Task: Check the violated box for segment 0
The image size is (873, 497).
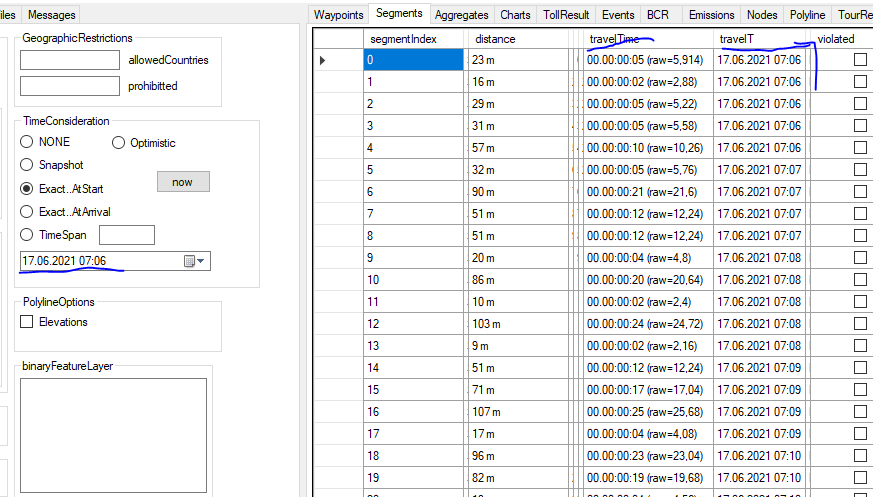Action: point(860,60)
